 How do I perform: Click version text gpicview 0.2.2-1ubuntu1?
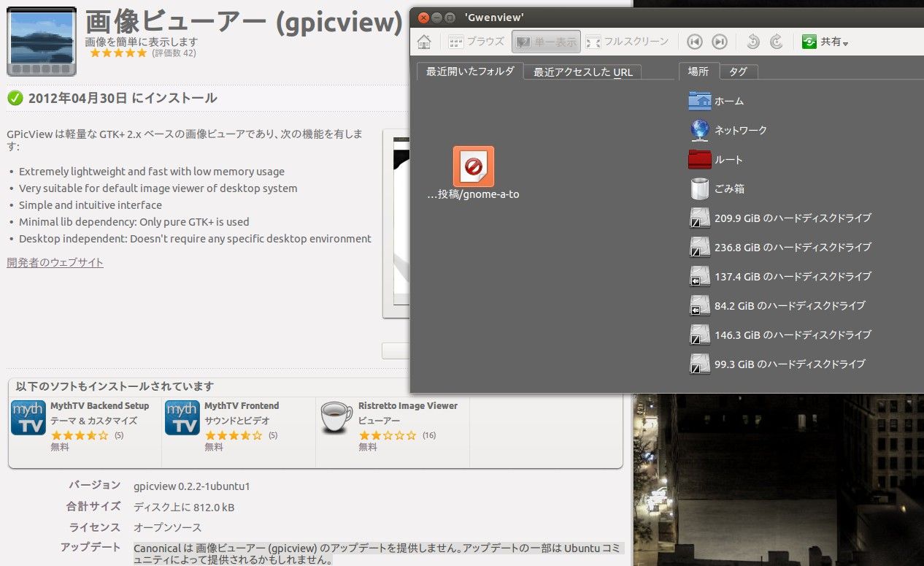pos(192,486)
